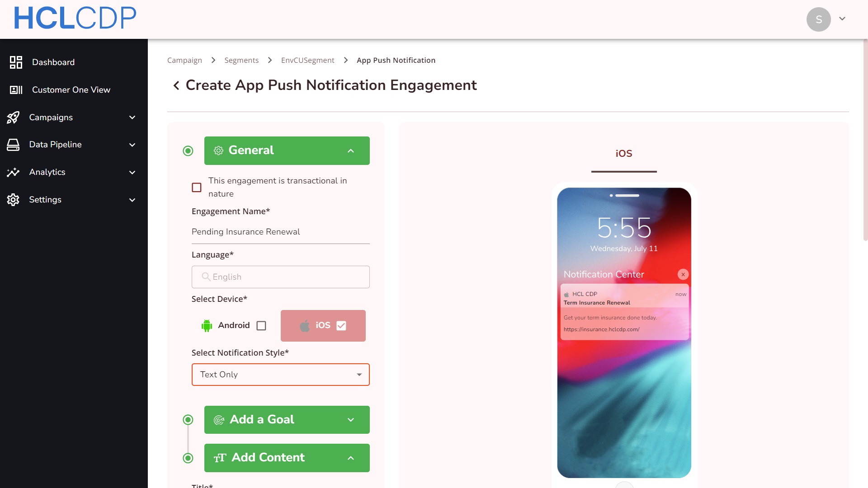Viewport: 868px width, 488px height.
Task: Uncheck the iOS device checkbox
Action: (341, 326)
